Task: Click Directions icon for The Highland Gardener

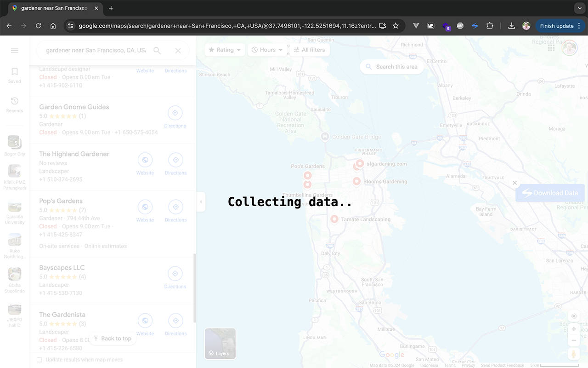Action: (x=175, y=160)
